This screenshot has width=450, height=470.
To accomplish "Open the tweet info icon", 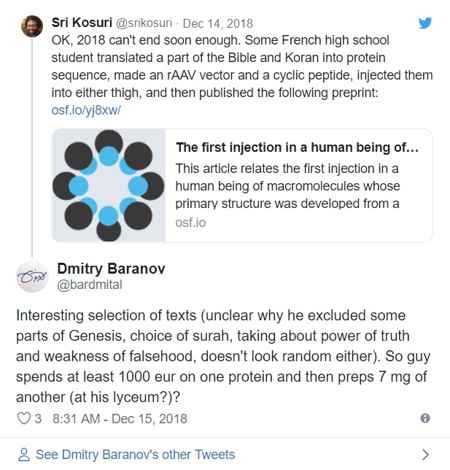I will coord(425,418).
